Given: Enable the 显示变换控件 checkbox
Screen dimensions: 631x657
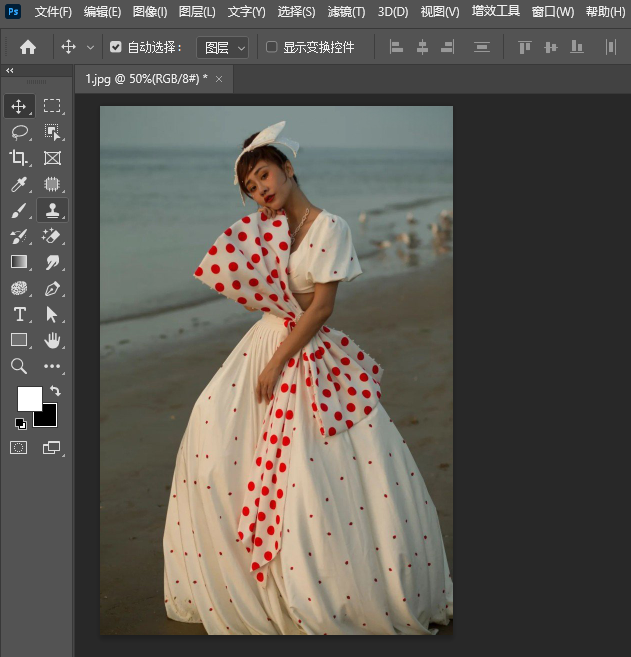Looking at the screenshot, I should click(272, 47).
